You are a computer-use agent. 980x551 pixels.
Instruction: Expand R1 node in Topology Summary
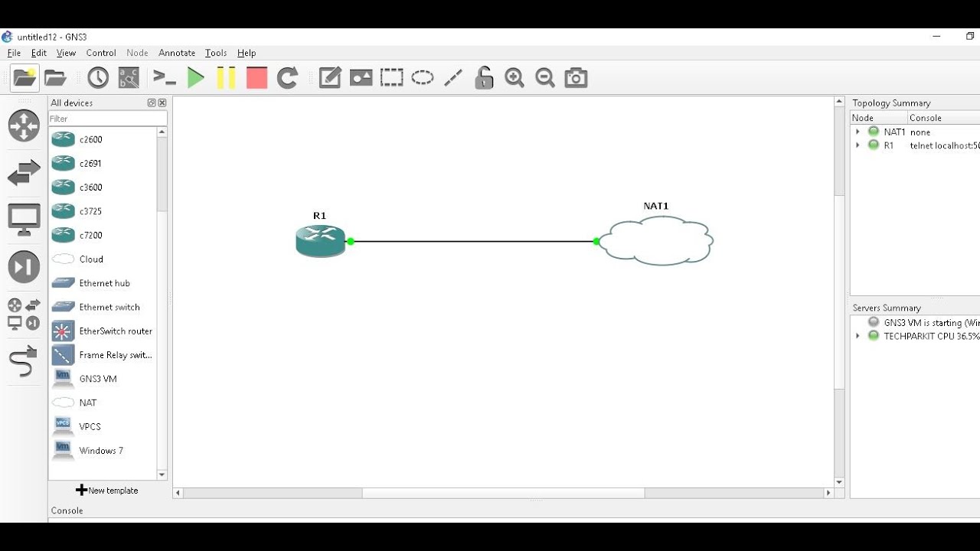click(x=857, y=145)
